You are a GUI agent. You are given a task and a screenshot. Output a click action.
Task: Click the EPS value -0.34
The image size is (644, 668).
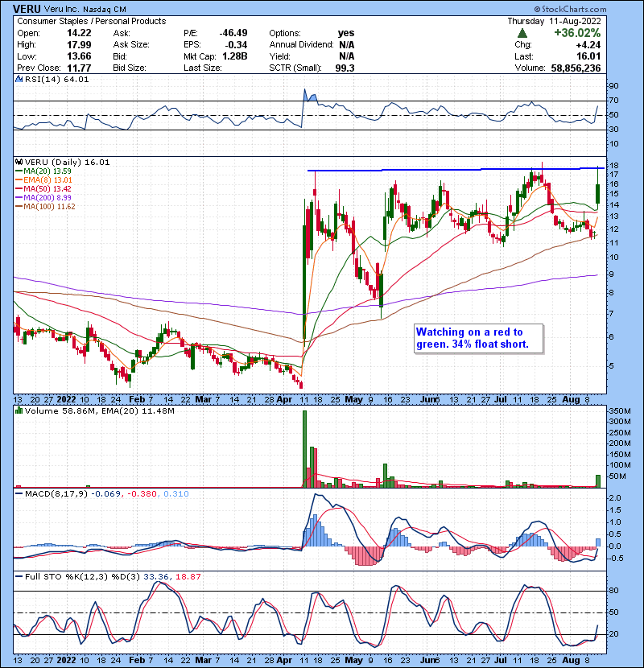pos(236,45)
